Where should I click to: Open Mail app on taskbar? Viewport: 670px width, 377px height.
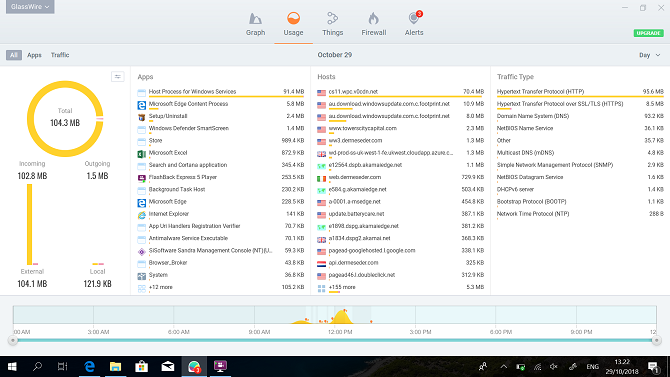pos(168,366)
